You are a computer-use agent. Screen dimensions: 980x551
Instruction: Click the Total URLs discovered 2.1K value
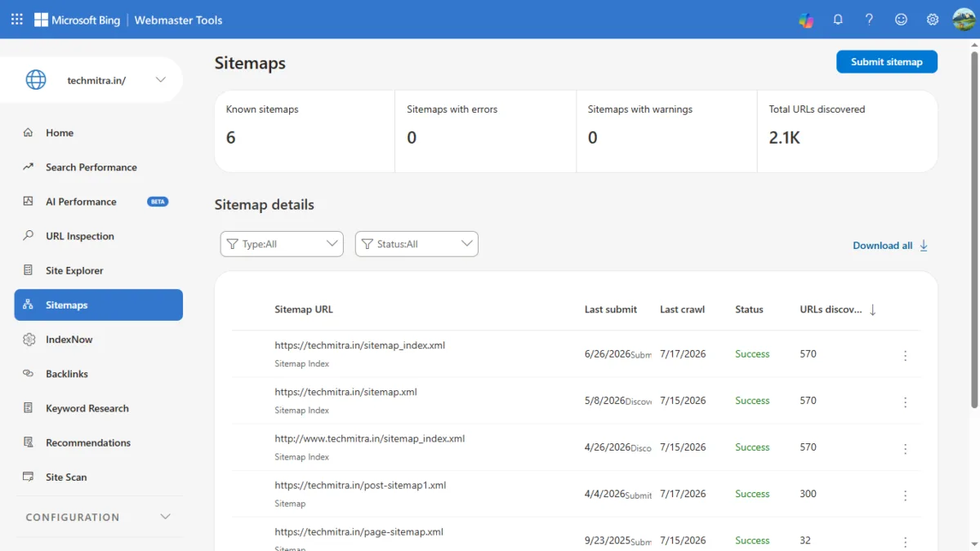pos(785,138)
